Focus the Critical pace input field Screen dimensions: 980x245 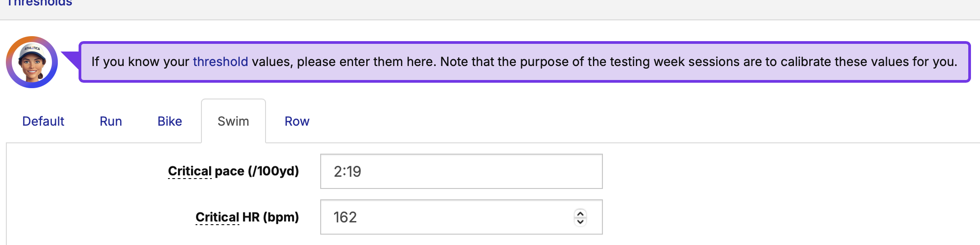click(461, 171)
